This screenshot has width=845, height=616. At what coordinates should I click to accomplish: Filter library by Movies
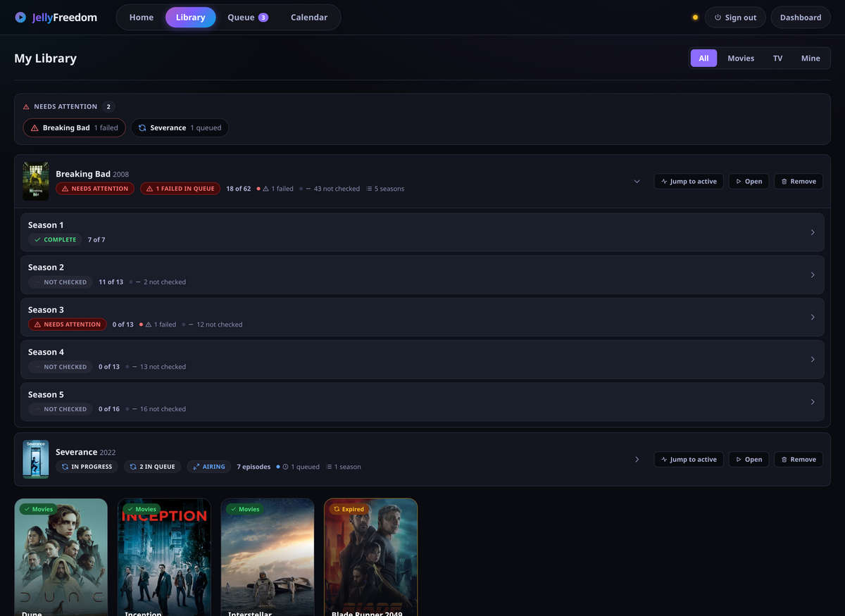[x=741, y=58]
